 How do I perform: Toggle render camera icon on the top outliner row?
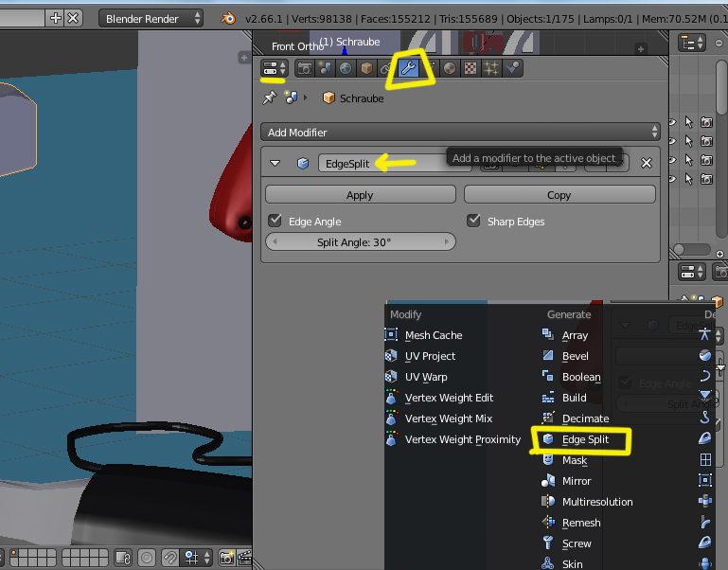[706, 122]
